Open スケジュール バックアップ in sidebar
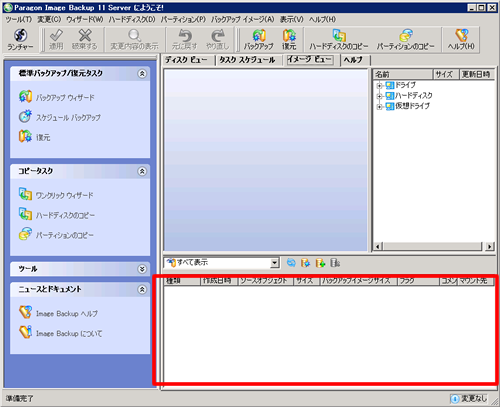Image resolution: width=500 pixels, height=407 pixels. [x=60, y=117]
